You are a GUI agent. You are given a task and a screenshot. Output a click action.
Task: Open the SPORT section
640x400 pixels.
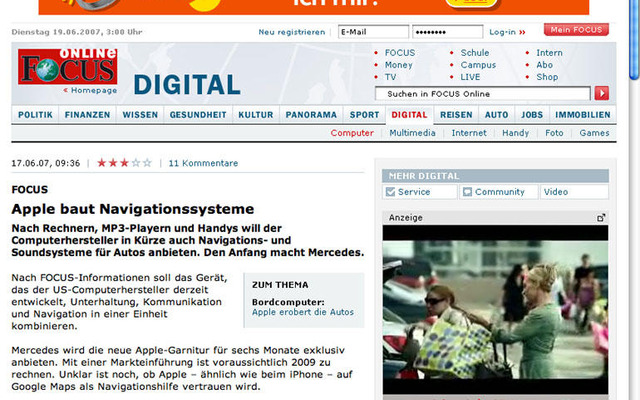[x=364, y=115]
